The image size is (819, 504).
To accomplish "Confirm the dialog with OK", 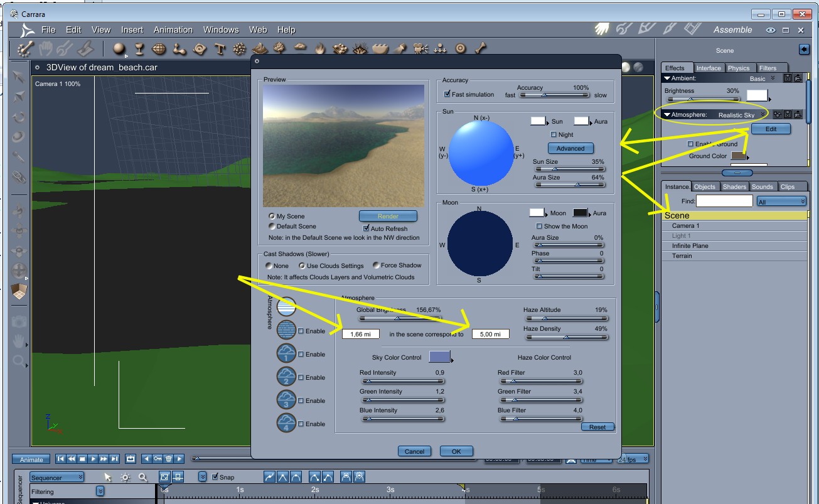I will click(456, 451).
